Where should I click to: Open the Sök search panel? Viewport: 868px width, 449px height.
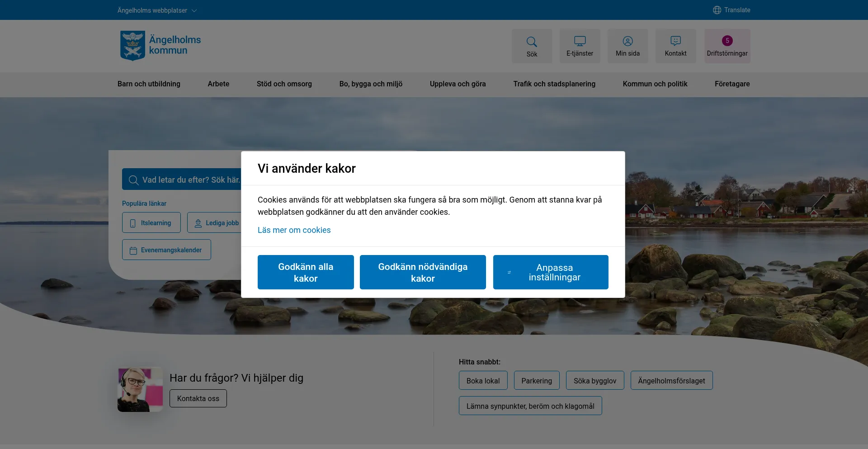532,46
